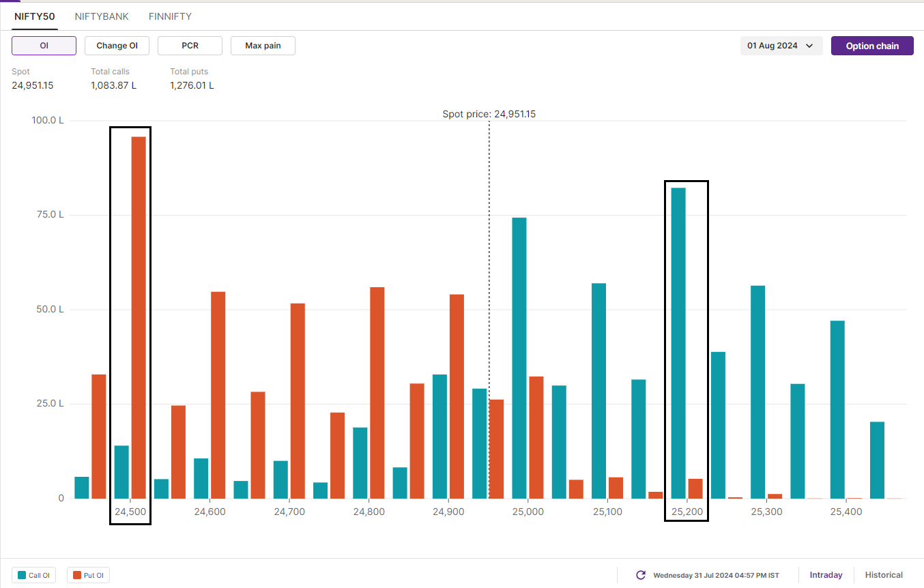Click the 24,800 strike put OI bar
Image resolution: width=924 pixels, height=588 pixels.
[x=377, y=393]
